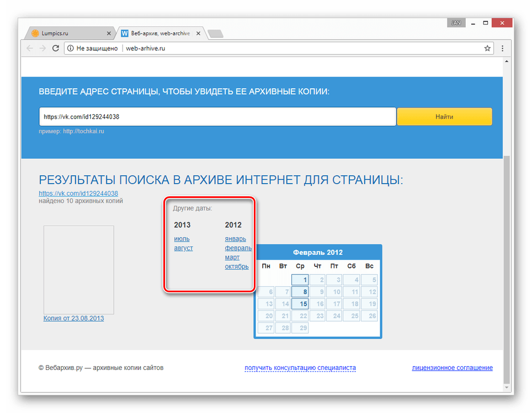532x413 pixels.
Task: Open a new browser tab
Action: (215, 34)
